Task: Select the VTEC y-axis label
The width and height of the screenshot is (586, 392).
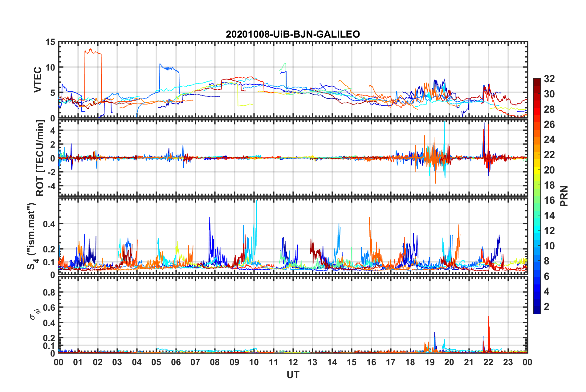Action: [x=38, y=80]
